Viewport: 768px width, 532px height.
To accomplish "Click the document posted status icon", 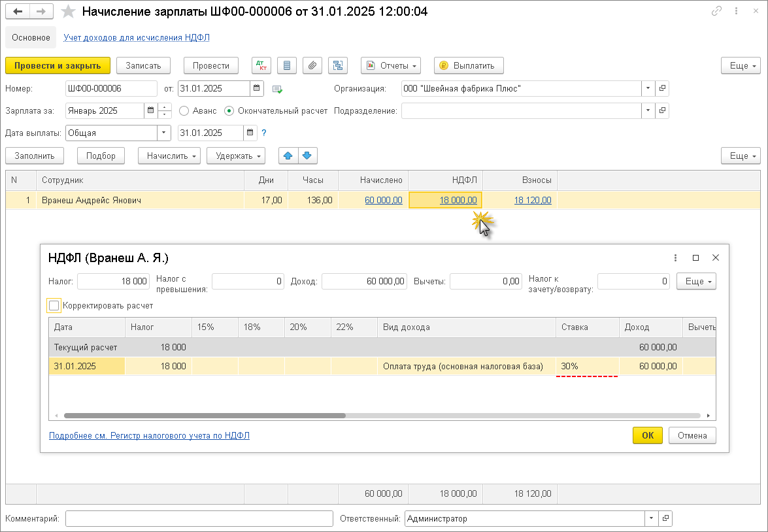I will [277, 89].
